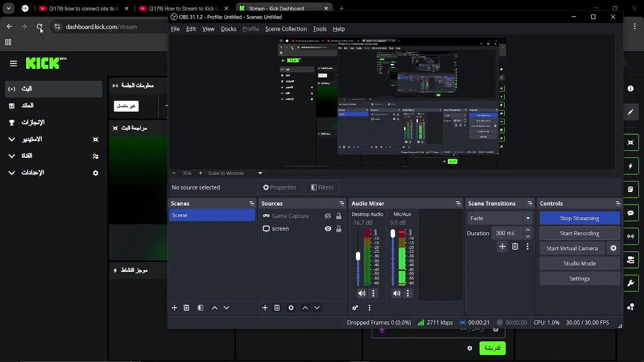Open browser tab search dropdown
The width and height of the screenshot is (644, 362).
pos(9,9)
